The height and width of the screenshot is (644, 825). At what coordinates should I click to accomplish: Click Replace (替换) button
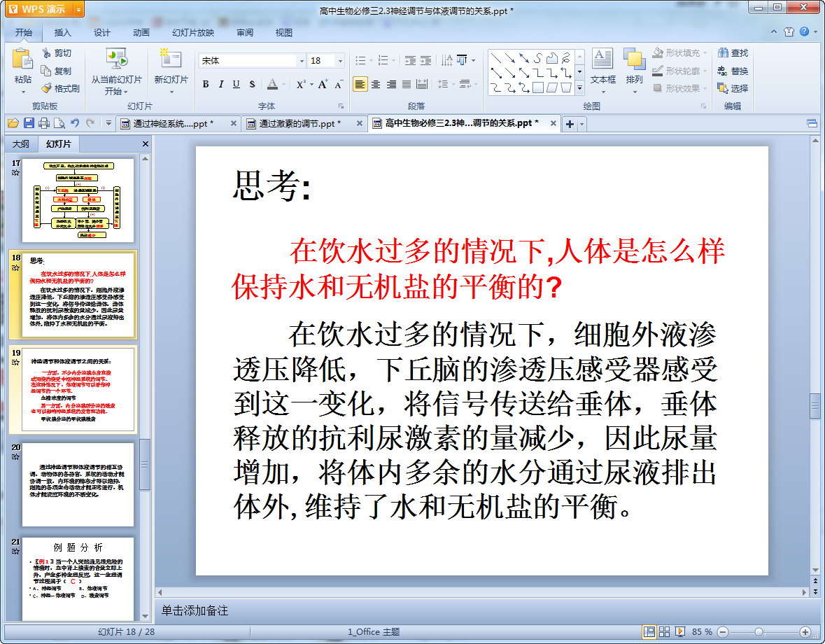coord(733,71)
